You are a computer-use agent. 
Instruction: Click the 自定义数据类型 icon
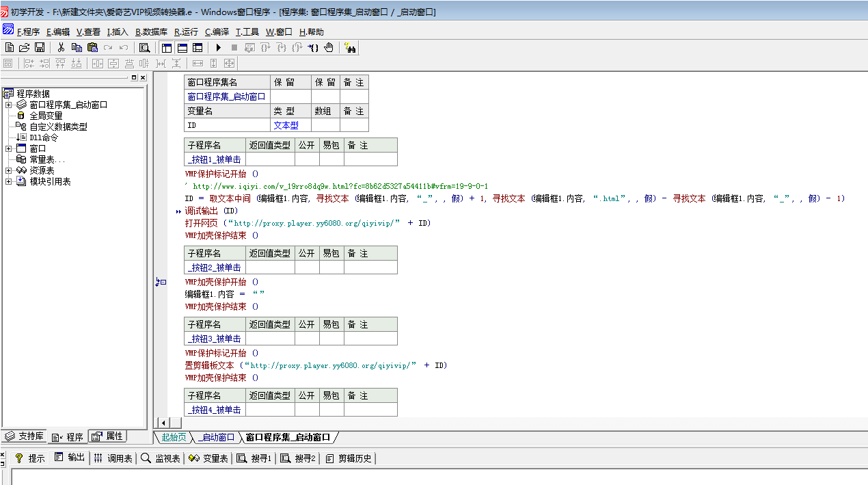pyautogui.click(x=21, y=127)
